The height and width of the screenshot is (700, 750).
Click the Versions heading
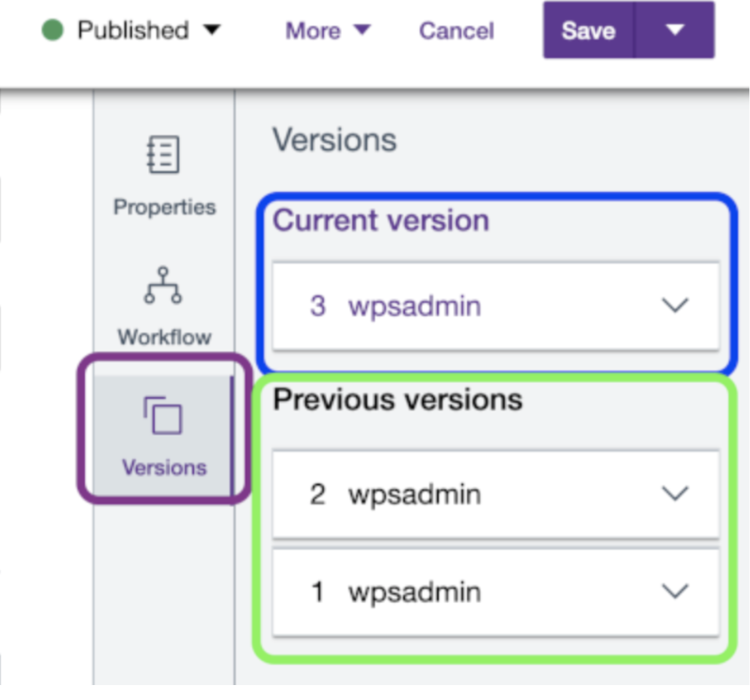[333, 140]
